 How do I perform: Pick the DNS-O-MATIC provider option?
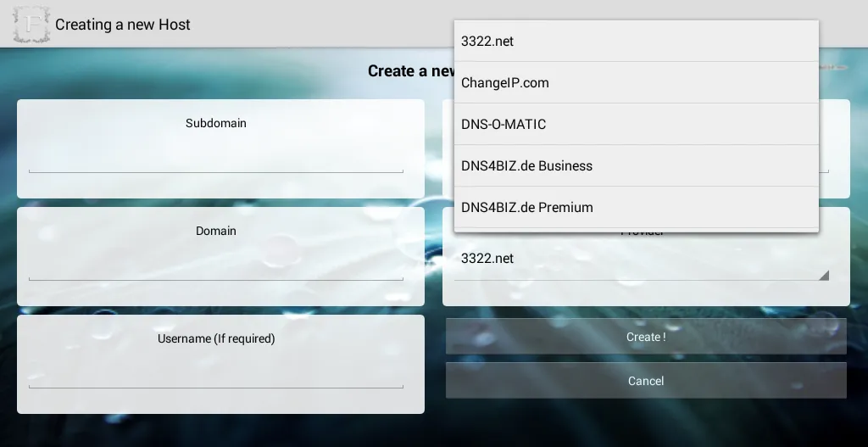pos(636,124)
